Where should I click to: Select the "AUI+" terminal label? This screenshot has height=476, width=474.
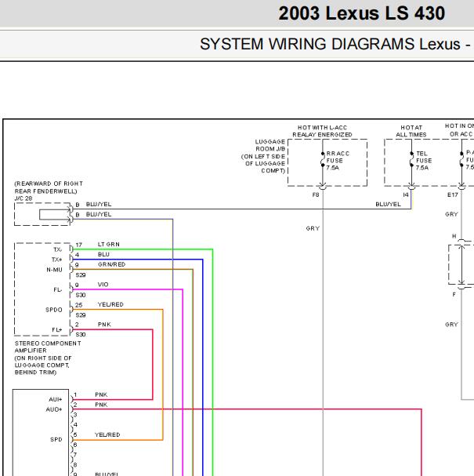pyautogui.click(x=55, y=399)
